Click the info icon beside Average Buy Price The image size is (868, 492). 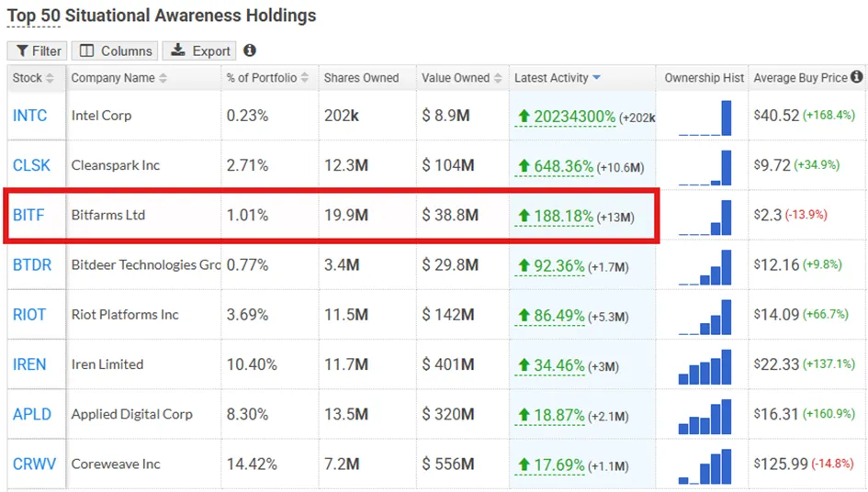point(856,77)
